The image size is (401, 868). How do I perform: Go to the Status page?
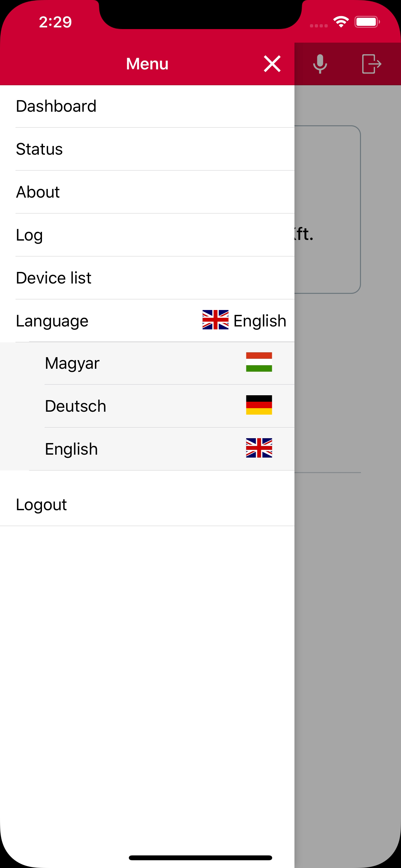pos(147,149)
